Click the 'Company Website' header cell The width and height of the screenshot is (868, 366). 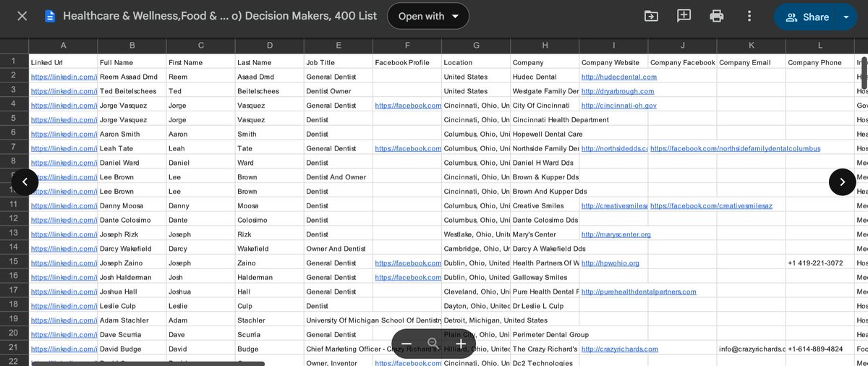(x=613, y=62)
